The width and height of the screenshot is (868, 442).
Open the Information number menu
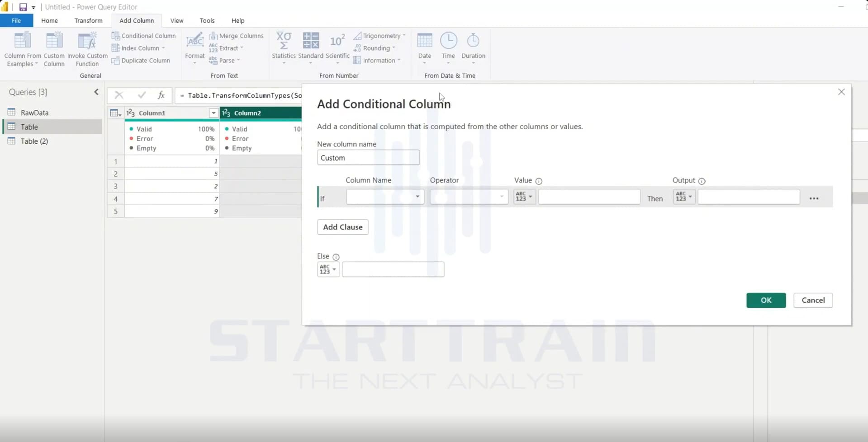pyautogui.click(x=377, y=61)
